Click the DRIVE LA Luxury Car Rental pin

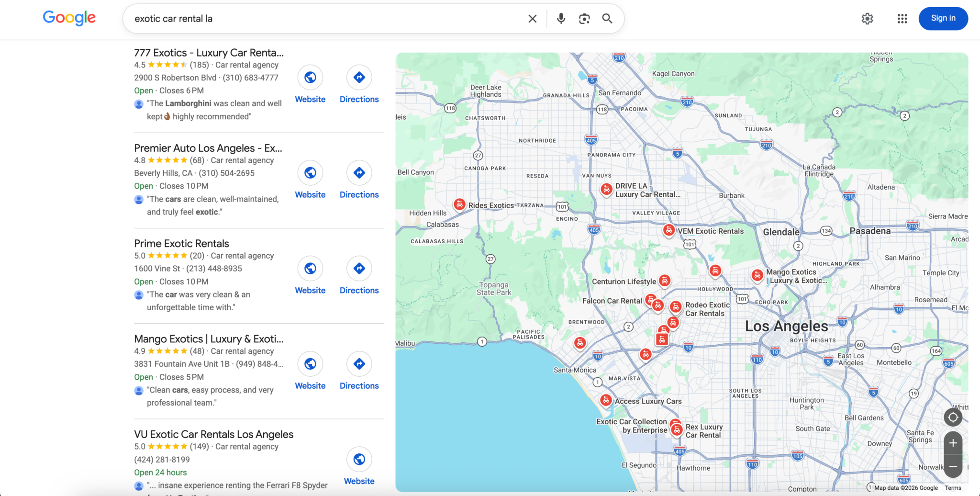click(x=606, y=189)
